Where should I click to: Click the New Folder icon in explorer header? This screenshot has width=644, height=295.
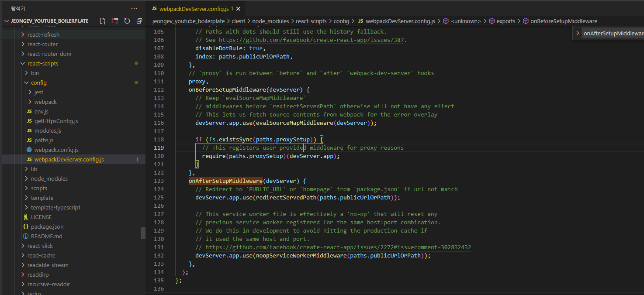pos(115,21)
